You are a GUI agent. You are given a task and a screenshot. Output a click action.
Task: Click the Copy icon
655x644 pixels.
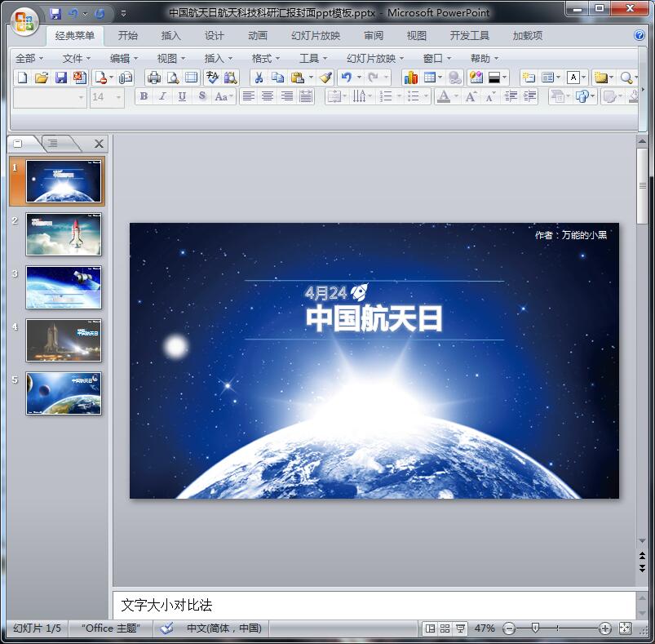coord(278,78)
